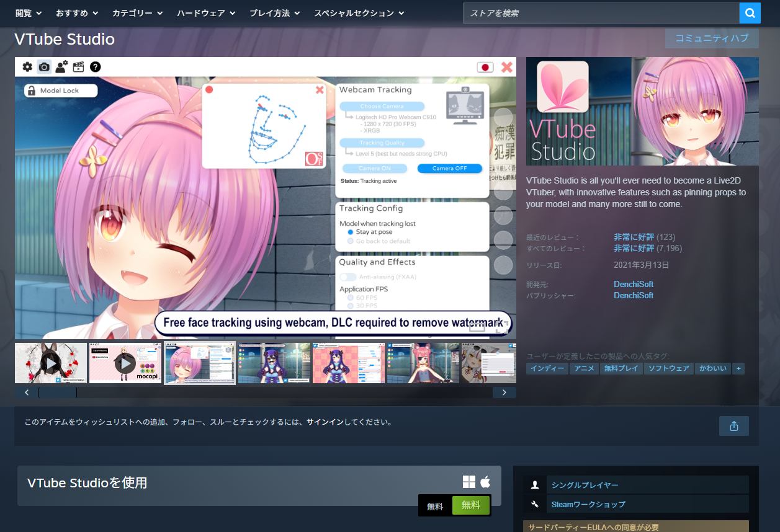Open the プレイ方法 dropdown menu
Viewport: 780px width, 532px height.
coord(275,13)
